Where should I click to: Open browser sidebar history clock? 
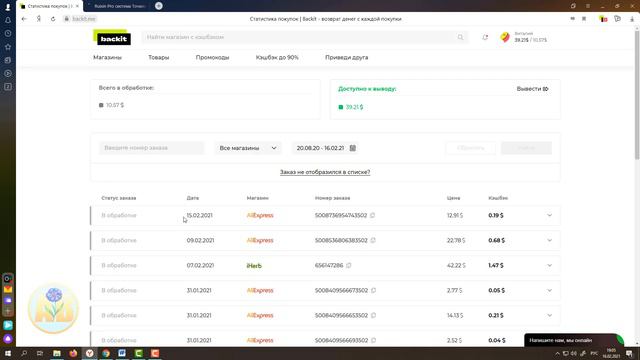coord(8,33)
